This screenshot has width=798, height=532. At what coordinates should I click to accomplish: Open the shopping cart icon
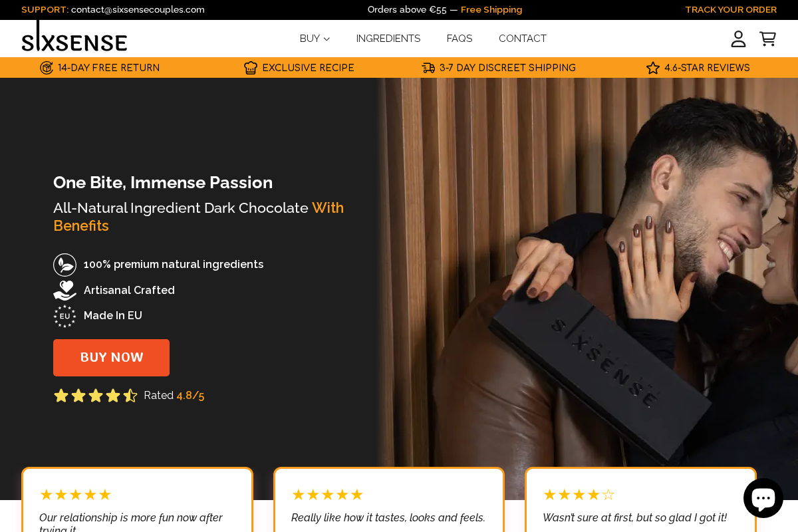point(767,39)
